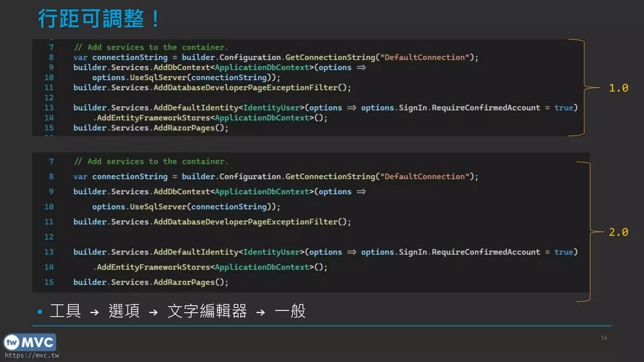Click UseSqlServer in bottom code block
The image size is (644, 362).
coord(158,207)
